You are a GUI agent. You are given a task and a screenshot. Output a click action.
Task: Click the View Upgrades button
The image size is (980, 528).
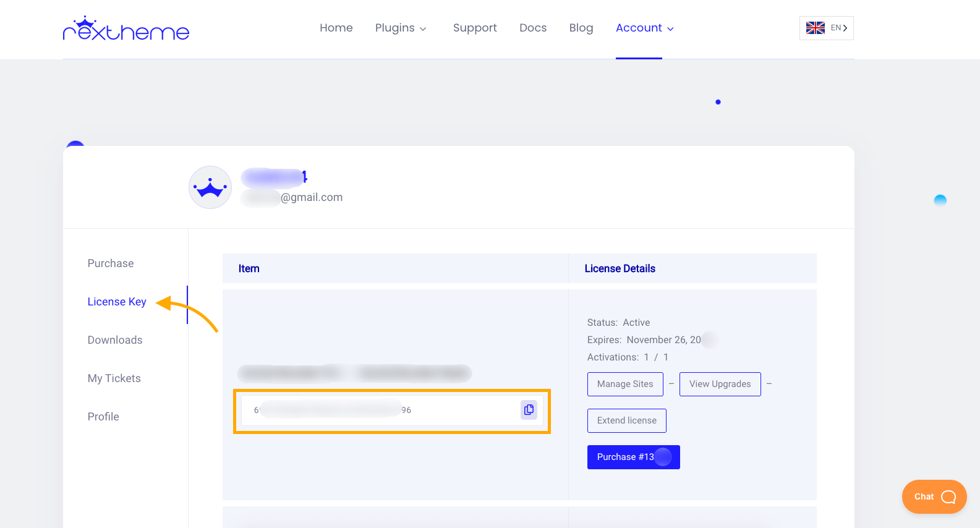coord(720,384)
